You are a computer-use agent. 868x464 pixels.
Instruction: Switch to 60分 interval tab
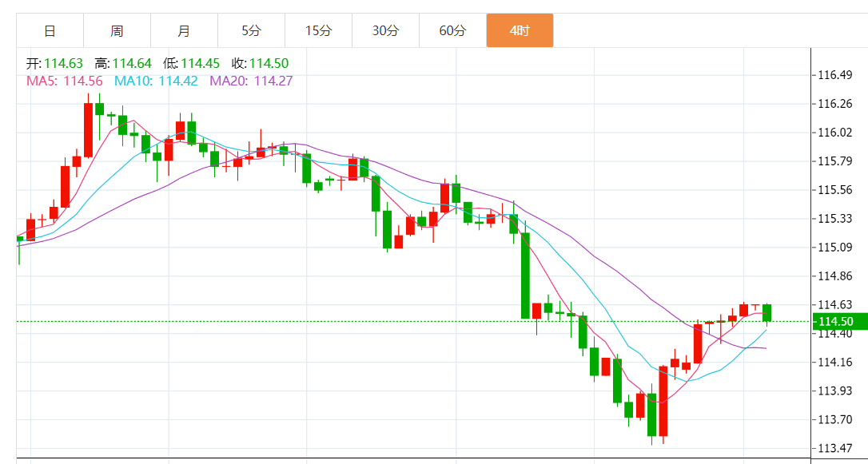[453, 31]
